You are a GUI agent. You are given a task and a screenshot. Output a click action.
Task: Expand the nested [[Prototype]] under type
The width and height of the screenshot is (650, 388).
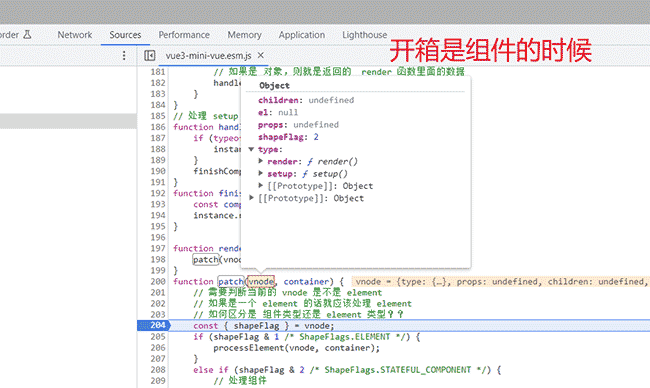pyautogui.click(x=261, y=185)
